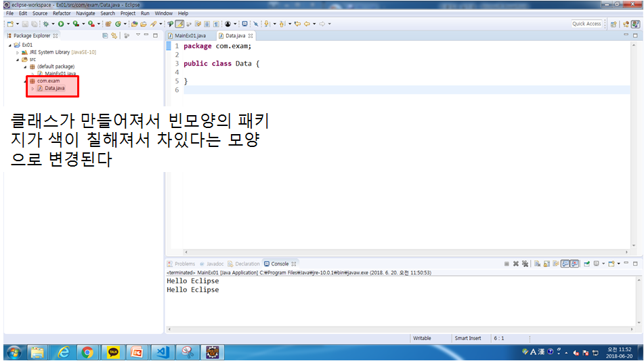Toggle Show Whitespace Characters pilcrow button
644x361 pixels.
pos(215,24)
